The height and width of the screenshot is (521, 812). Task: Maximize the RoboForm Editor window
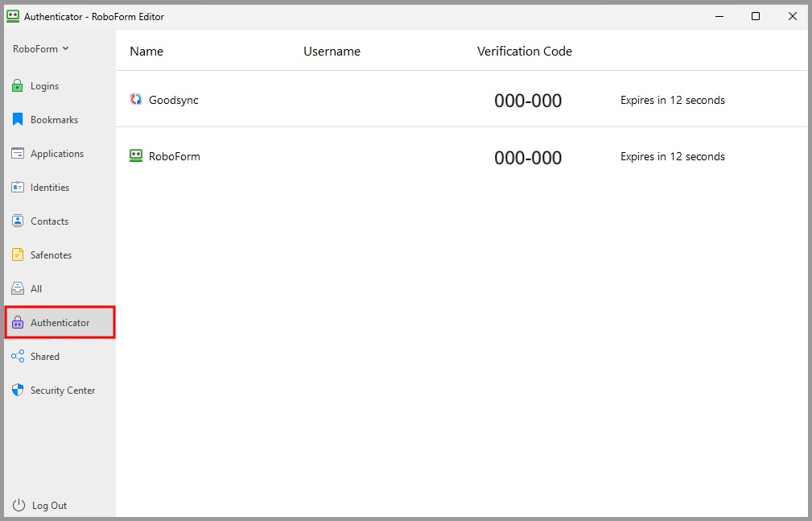756,16
